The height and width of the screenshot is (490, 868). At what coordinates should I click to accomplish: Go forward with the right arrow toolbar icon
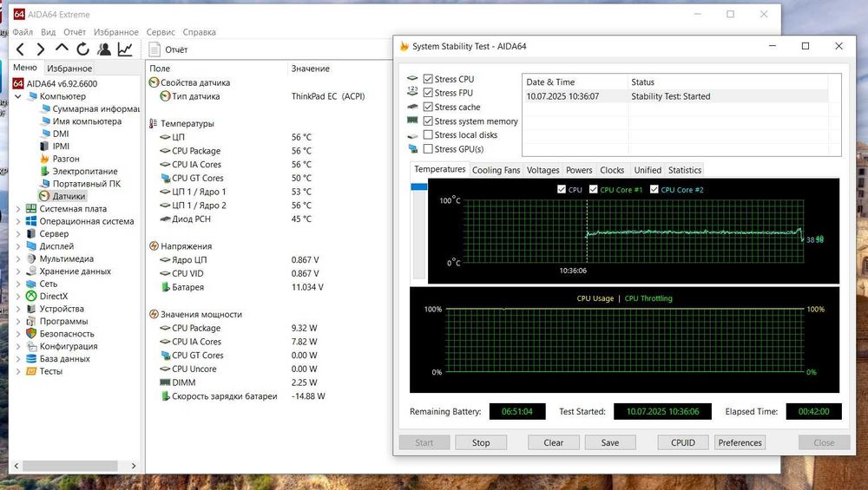click(x=41, y=49)
